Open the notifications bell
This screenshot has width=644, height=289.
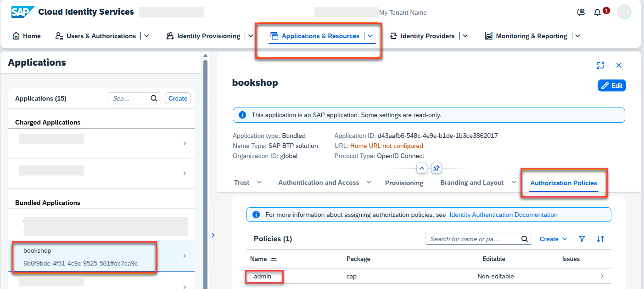597,12
